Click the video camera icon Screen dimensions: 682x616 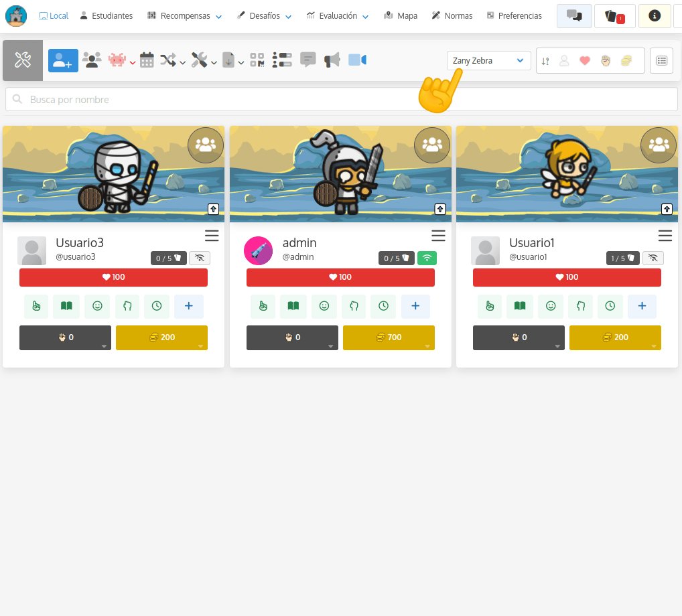pyautogui.click(x=356, y=60)
